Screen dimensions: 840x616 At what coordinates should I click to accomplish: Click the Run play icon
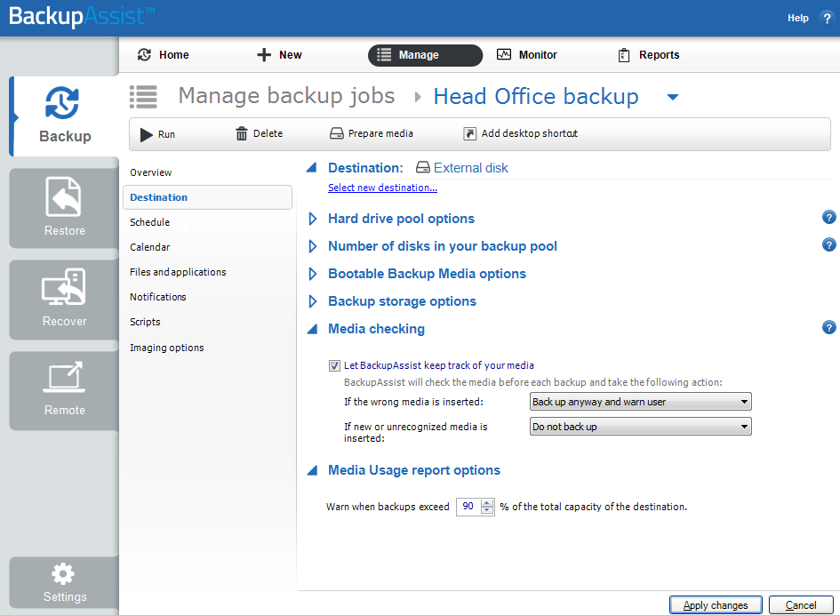(x=147, y=134)
